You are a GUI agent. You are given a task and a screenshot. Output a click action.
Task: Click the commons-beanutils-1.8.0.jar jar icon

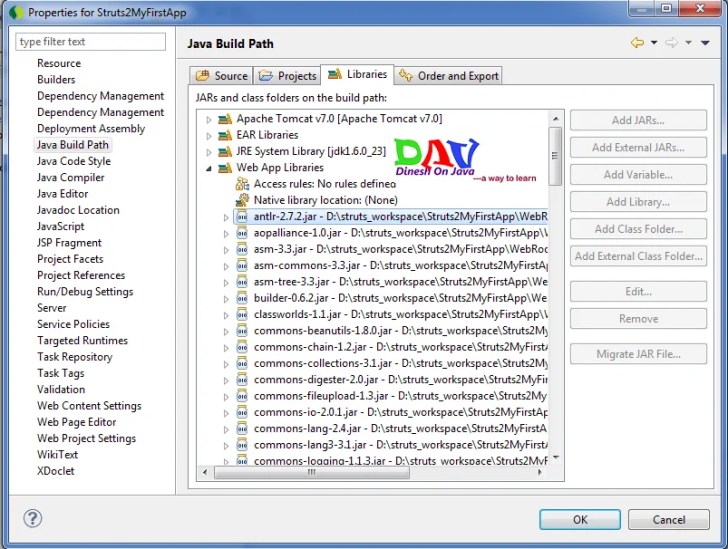242,331
